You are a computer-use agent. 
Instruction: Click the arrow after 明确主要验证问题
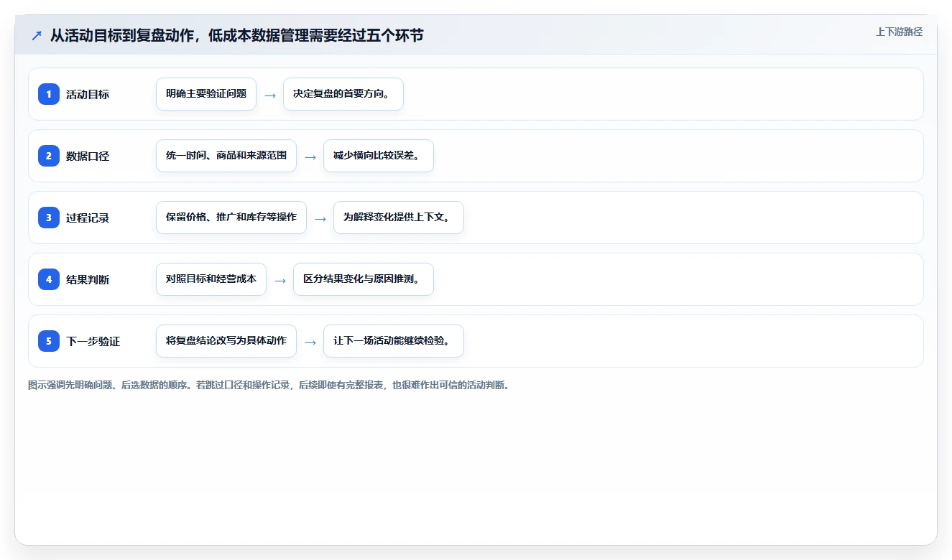270,95
